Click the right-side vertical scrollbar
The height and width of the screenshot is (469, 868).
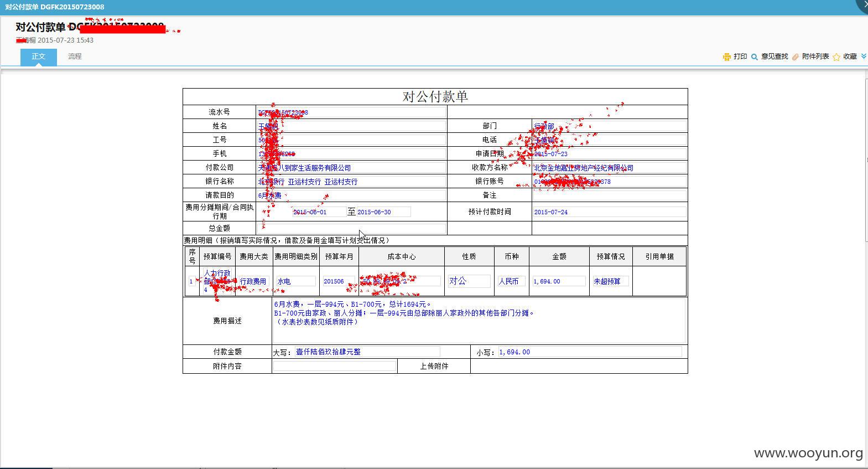click(866, 159)
